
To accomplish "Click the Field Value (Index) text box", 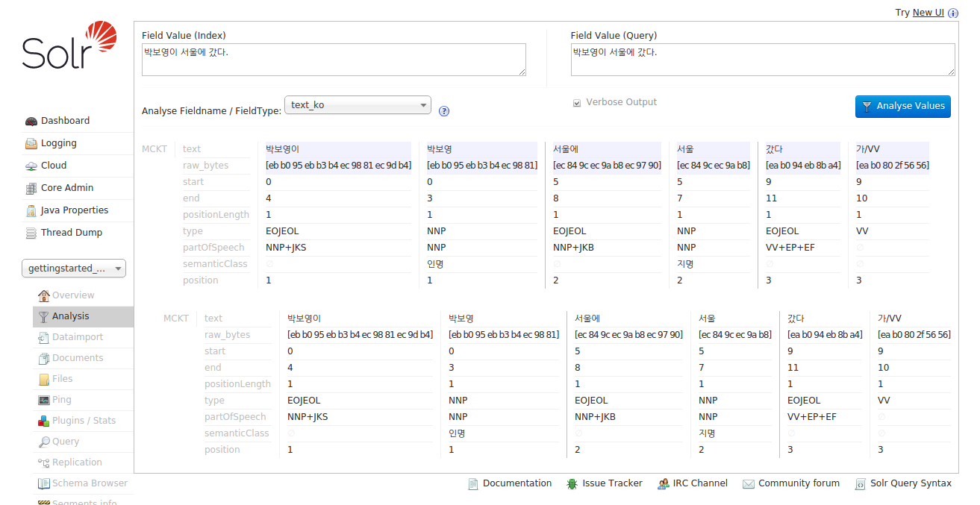I will point(334,60).
